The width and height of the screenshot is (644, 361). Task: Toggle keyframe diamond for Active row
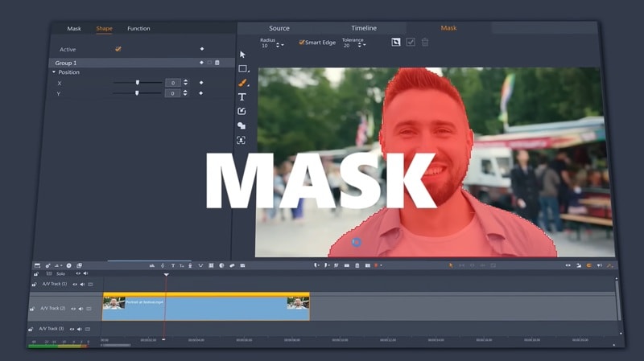pos(202,49)
